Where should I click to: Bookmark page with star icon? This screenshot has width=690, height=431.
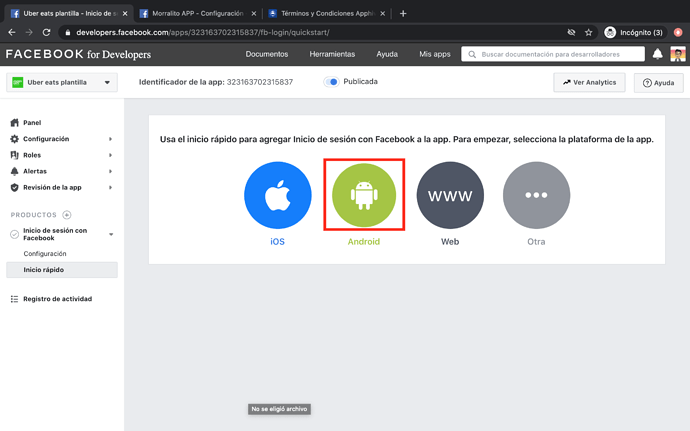pos(589,32)
